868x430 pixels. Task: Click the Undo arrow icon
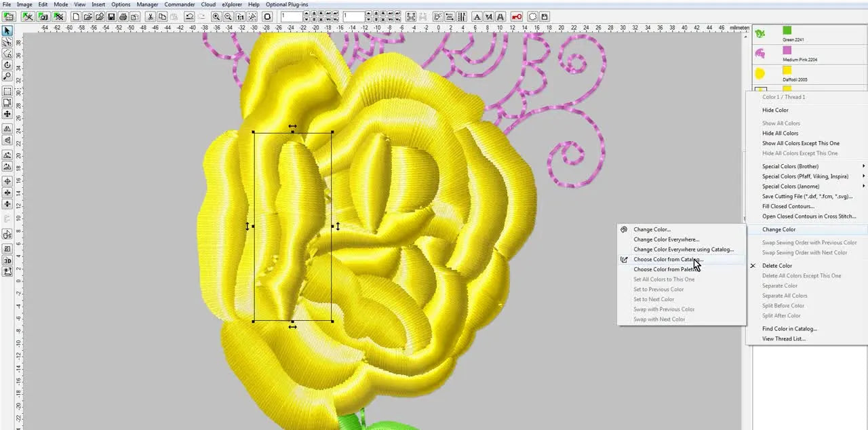(189, 16)
